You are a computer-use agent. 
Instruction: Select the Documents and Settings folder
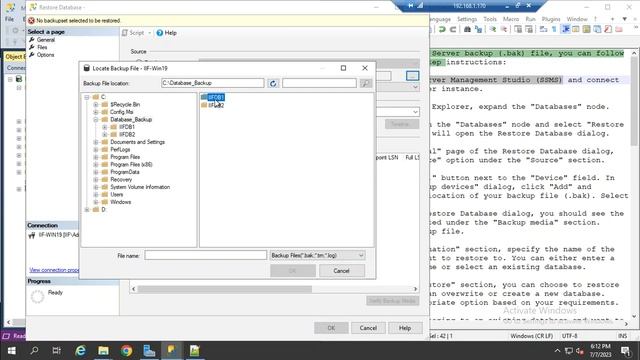(x=138, y=142)
